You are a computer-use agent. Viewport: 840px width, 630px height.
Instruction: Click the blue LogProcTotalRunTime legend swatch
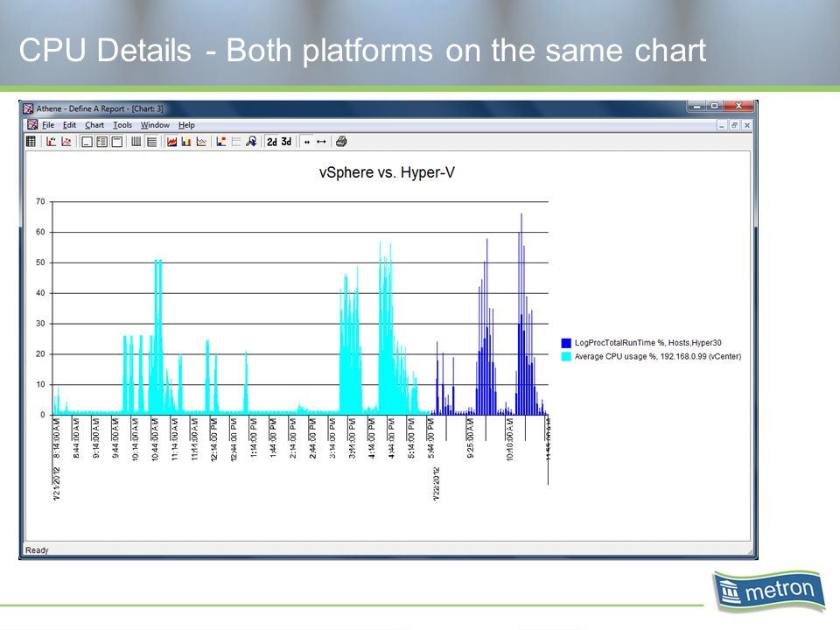(x=566, y=343)
